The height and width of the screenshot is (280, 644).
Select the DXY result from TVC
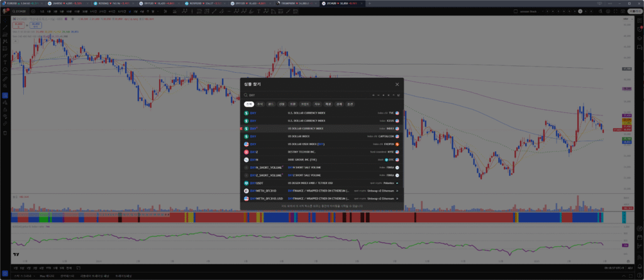[x=321, y=113]
